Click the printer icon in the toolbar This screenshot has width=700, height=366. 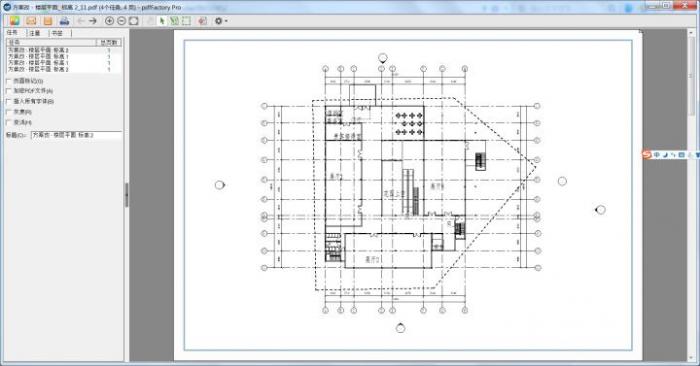64,21
